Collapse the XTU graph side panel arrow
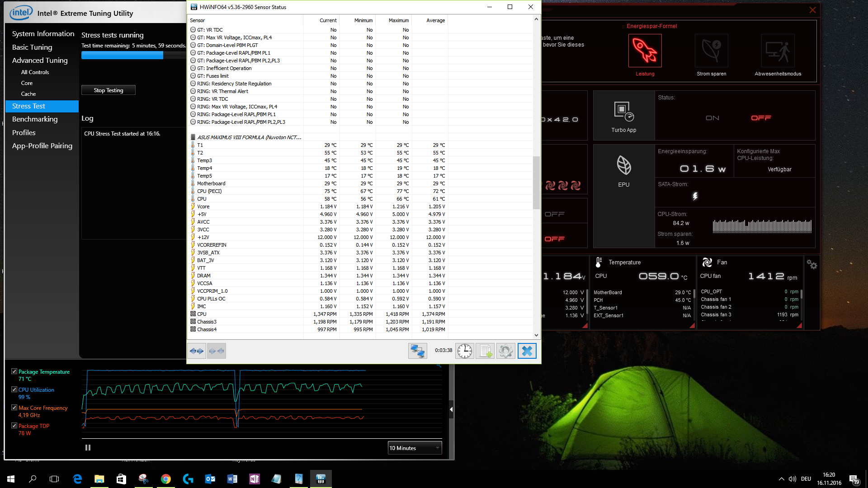This screenshot has height=488, width=868. [x=451, y=409]
